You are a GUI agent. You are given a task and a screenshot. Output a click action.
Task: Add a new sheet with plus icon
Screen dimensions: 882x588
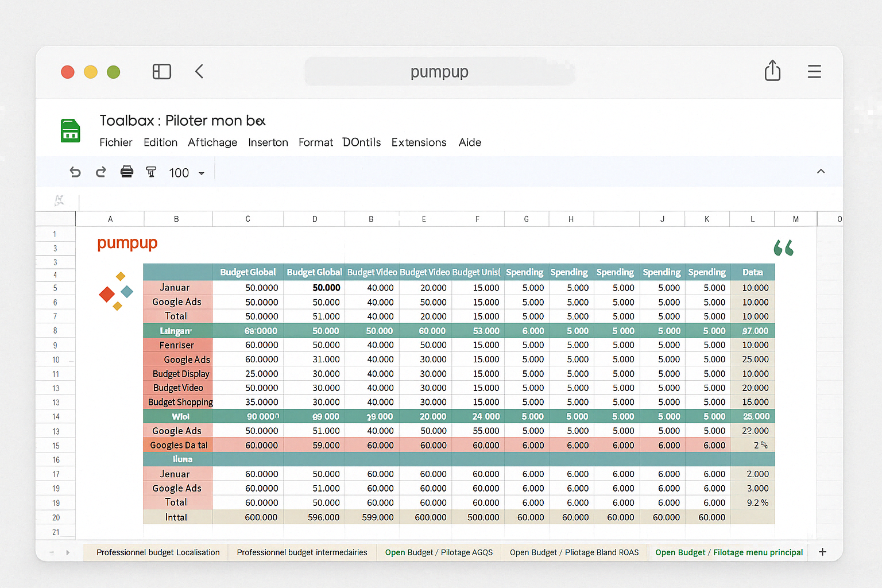click(x=822, y=552)
